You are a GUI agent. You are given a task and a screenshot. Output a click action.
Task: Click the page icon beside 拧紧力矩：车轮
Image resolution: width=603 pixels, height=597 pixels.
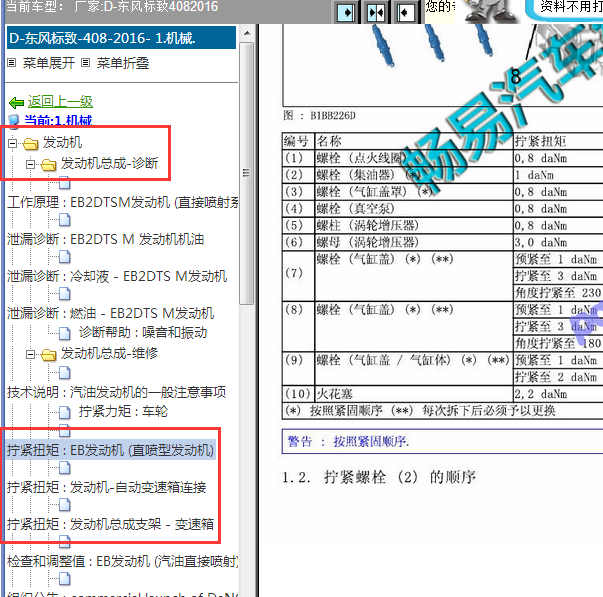pos(65,412)
